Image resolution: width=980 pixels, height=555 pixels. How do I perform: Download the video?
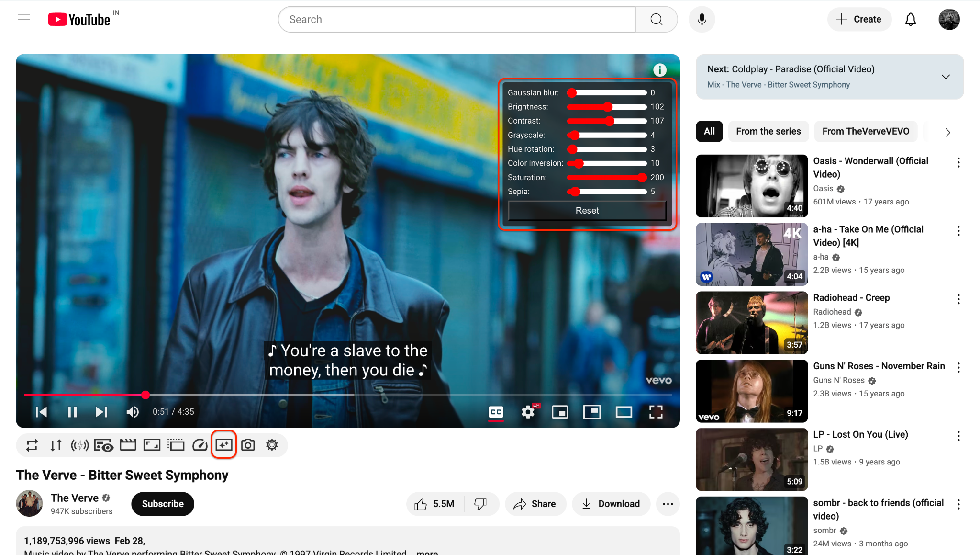611,504
